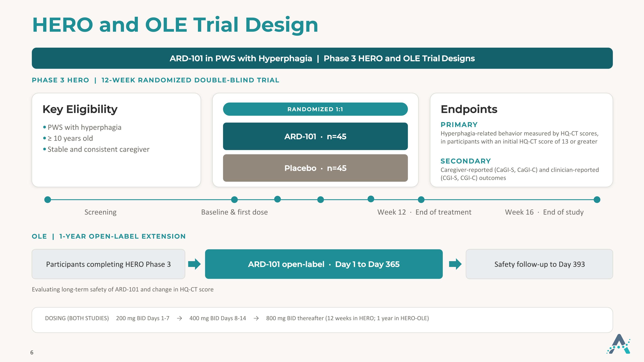Click text 'Evaluating long-term safety of ARD-101'
Image resolution: width=644 pixels, height=362 pixels.
click(85, 289)
